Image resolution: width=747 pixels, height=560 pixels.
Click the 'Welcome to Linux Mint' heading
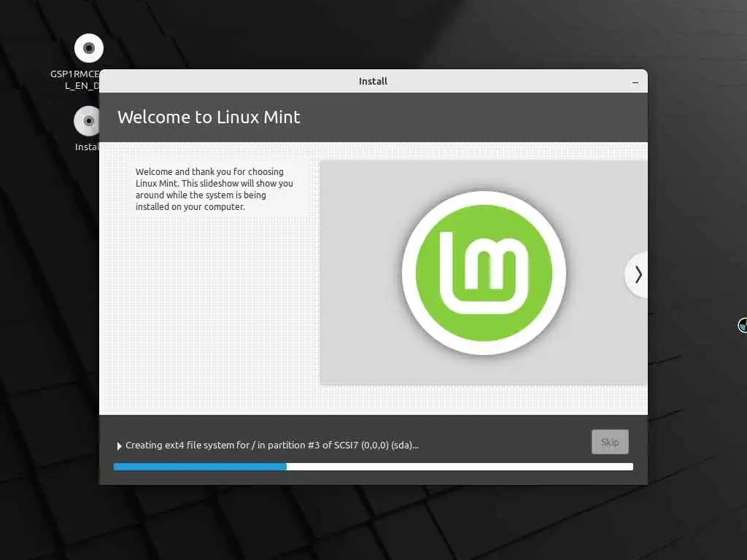pyautogui.click(x=209, y=117)
